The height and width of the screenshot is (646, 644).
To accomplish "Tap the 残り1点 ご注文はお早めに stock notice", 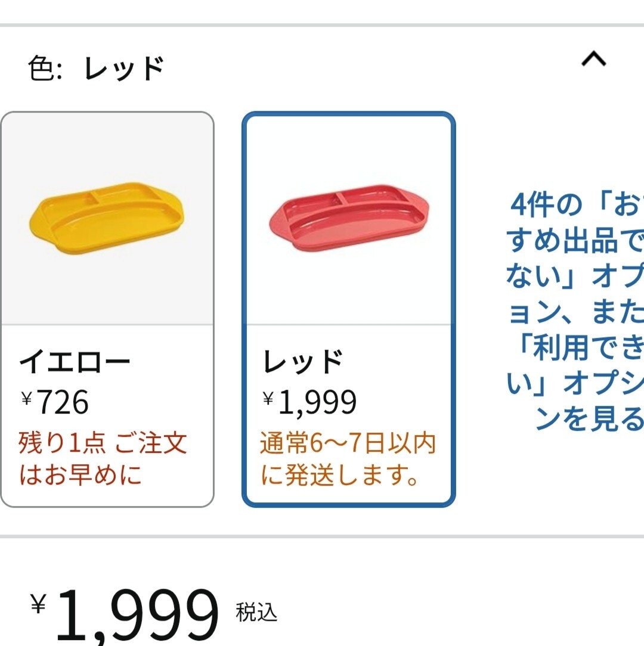I will click(103, 458).
